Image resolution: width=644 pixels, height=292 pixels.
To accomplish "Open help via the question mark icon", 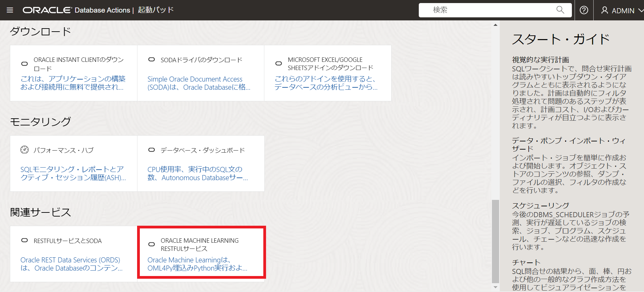I will 584,10.
